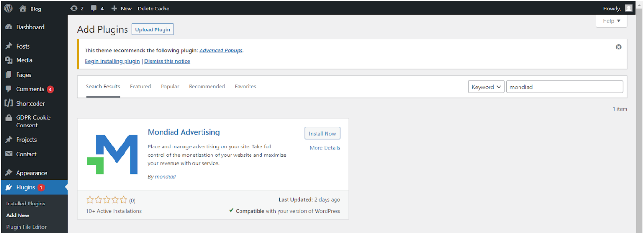Click the Install Now button

click(322, 134)
